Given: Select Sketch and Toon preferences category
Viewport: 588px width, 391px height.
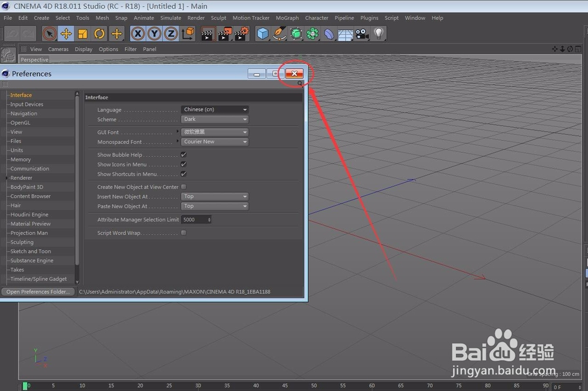Looking at the screenshot, I should click(31, 251).
